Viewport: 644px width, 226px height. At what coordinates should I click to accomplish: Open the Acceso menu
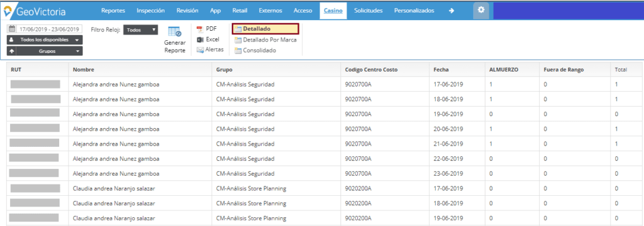tap(303, 11)
